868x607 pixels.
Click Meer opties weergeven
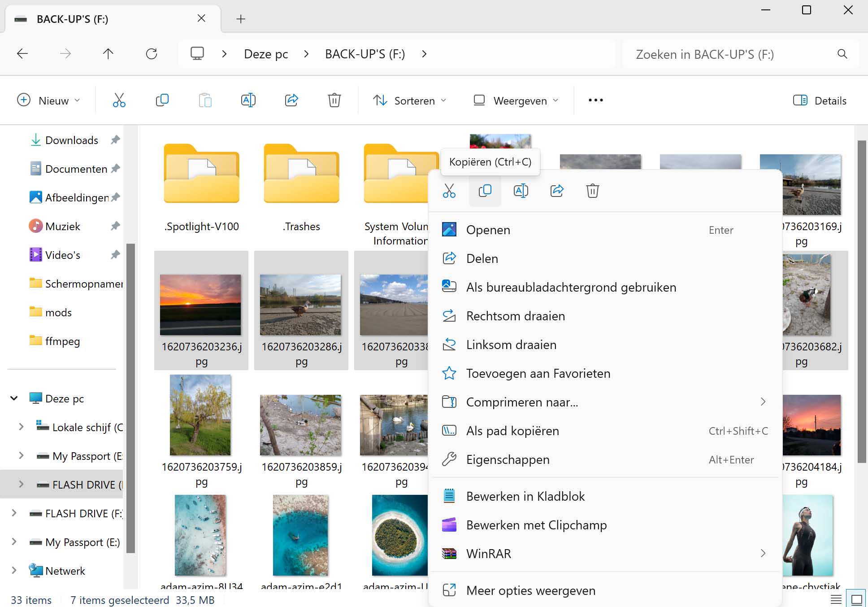tap(605, 590)
